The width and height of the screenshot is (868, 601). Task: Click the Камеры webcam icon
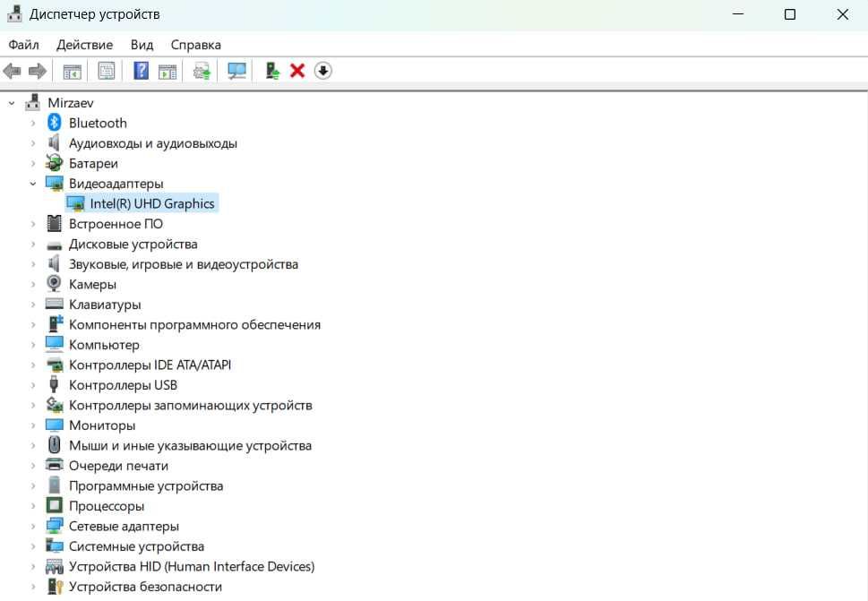pos(55,283)
